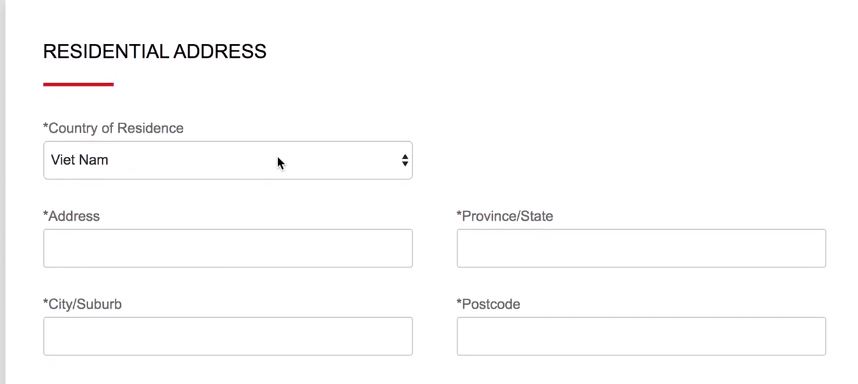Click the required asterisk before Postcode
Image resolution: width=858 pixels, height=384 pixels.
point(460,302)
